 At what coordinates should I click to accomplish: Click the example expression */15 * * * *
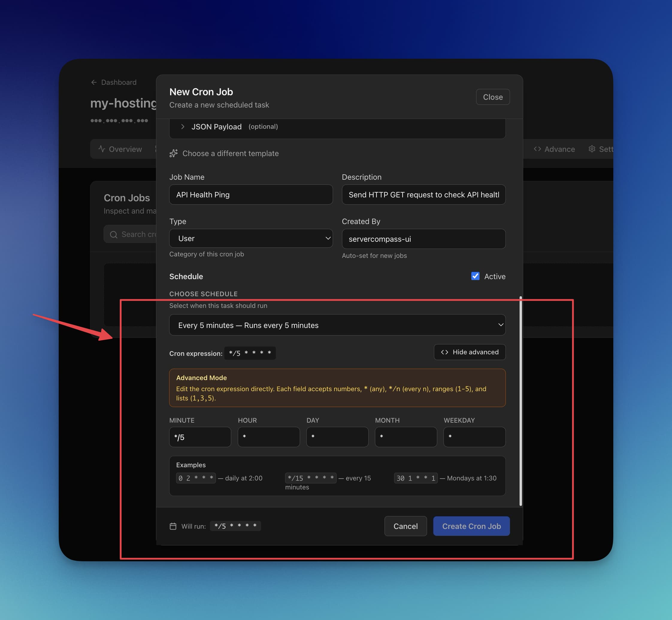click(x=311, y=478)
